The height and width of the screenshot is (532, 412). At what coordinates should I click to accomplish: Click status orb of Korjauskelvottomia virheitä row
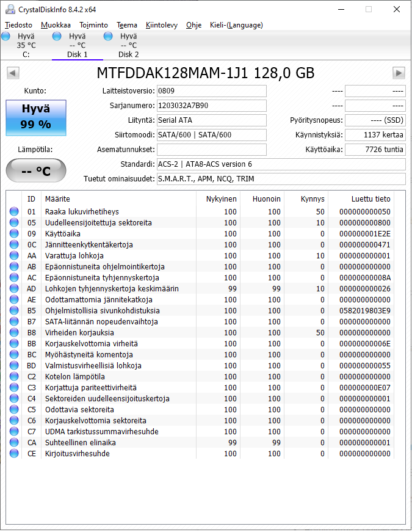tap(14, 344)
